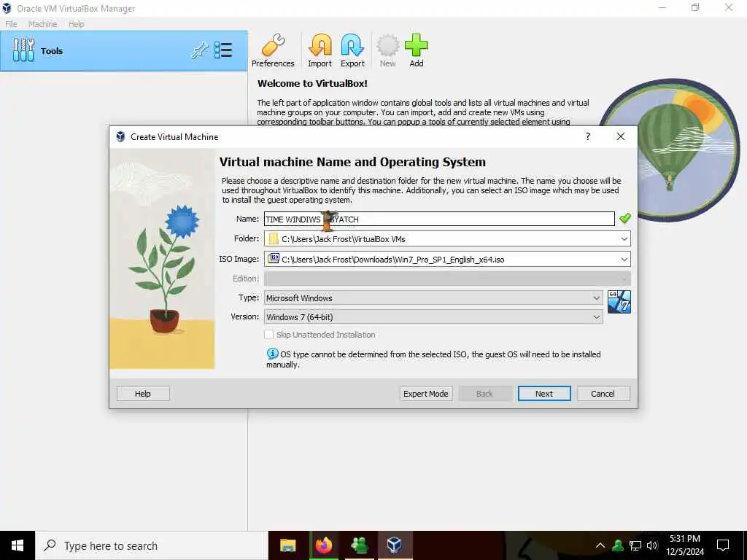Click the folder icon in the Folder field
Screen dimensions: 747x560
[x=274, y=238]
